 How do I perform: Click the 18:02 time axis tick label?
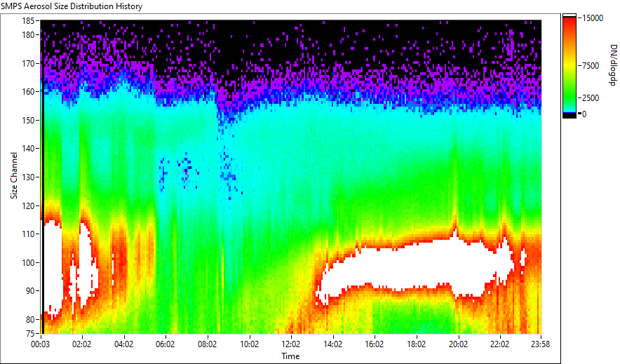pos(416,344)
